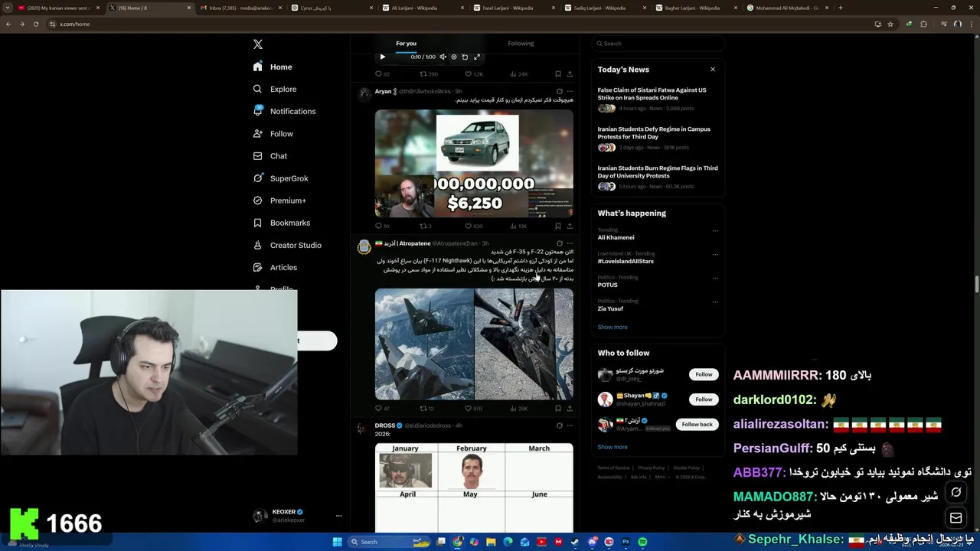Open Bookmarks in the sidebar
The width and height of the screenshot is (980, 551).
[x=281, y=223]
